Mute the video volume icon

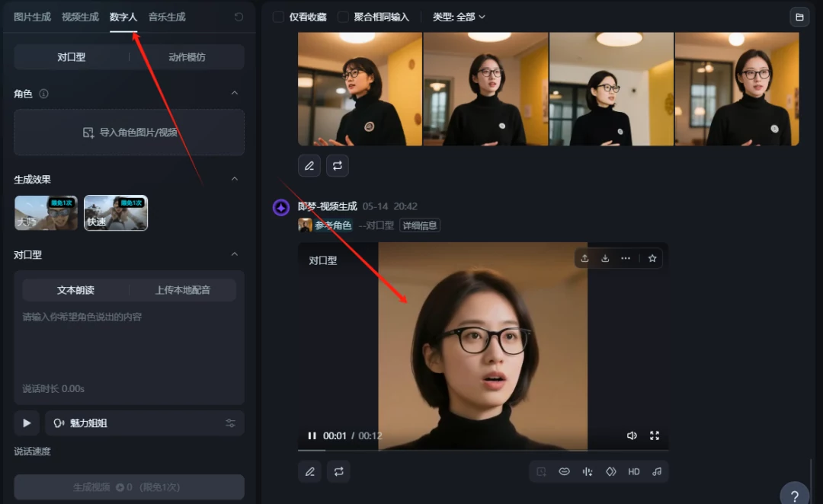(x=632, y=435)
